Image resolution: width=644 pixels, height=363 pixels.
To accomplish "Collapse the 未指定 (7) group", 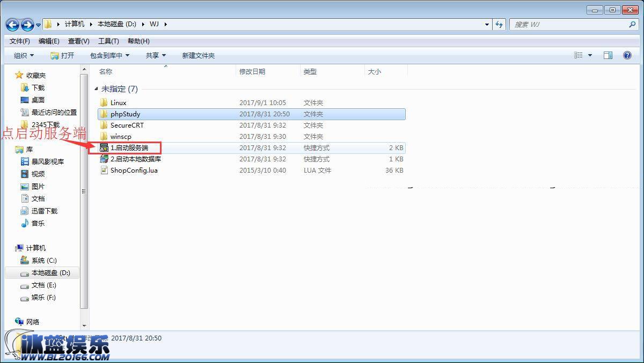I will click(97, 89).
